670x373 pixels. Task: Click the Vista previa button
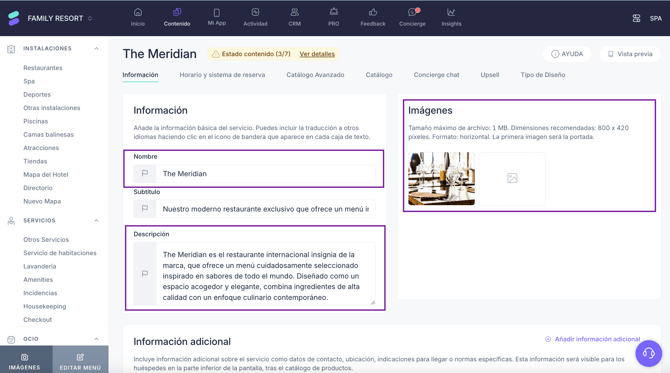click(630, 54)
